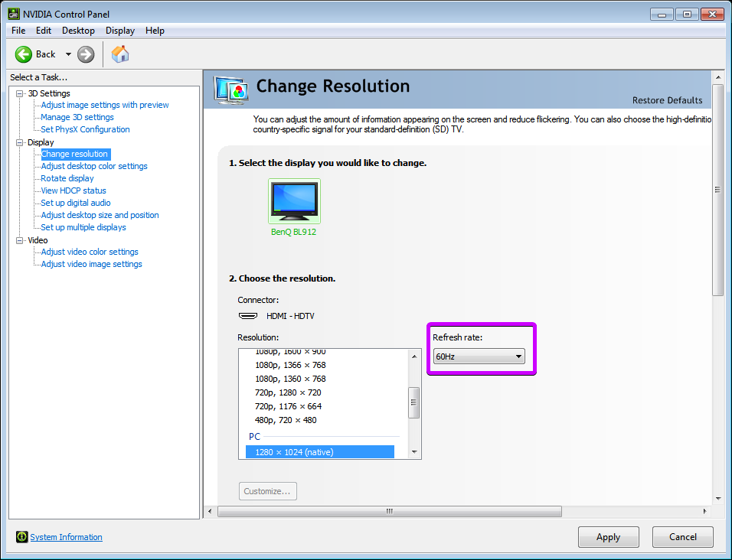Open the Display menu
This screenshot has width=732, height=560.
[120, 31]
